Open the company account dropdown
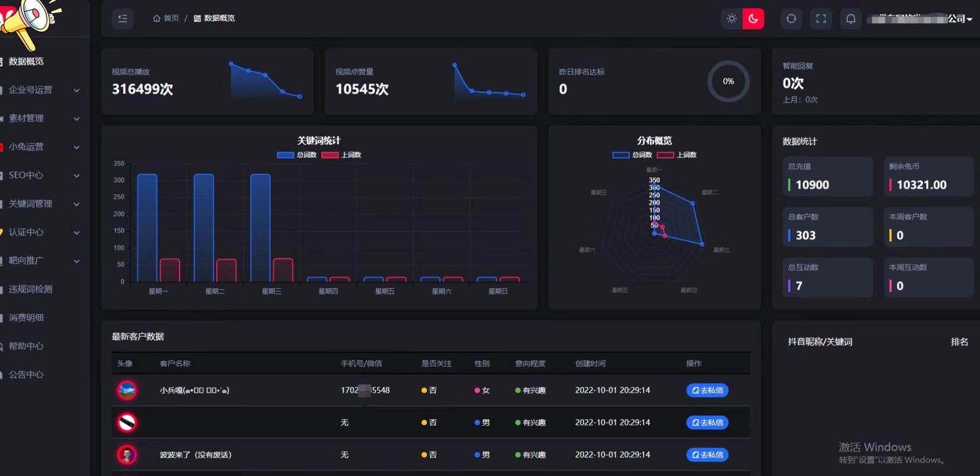 tap(920, 19)
